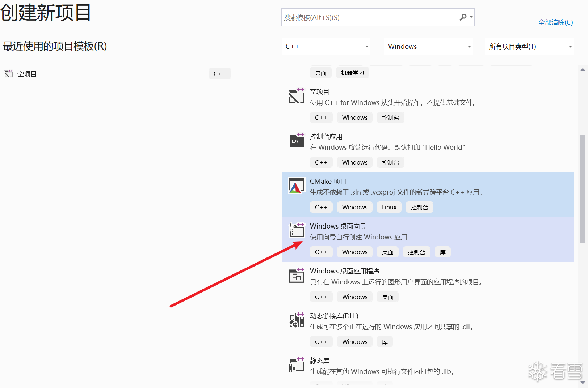
Task: Click the Windows tag under CMake 项目
Action: [355, 207]
